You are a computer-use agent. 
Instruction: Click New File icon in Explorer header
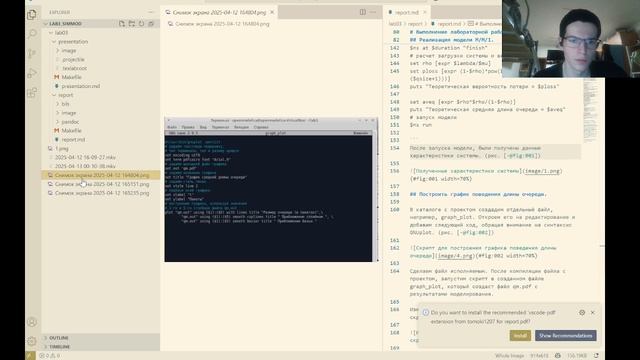122,24
